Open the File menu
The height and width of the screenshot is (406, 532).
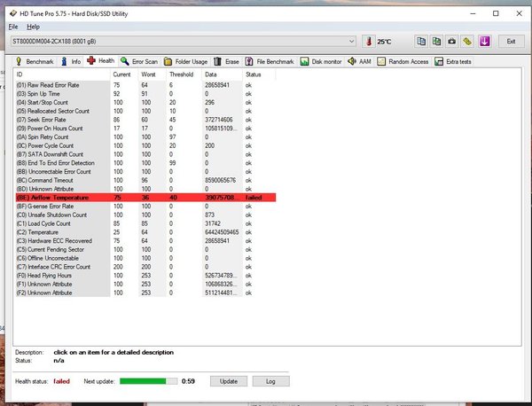click(13, 27)
